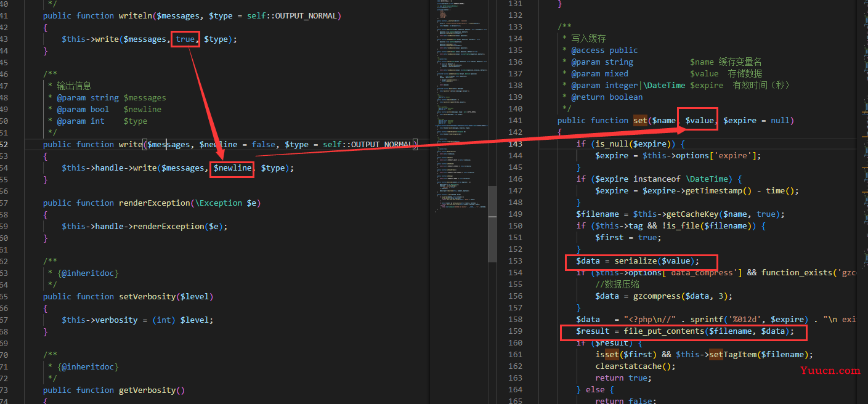Screen dimensions: 868x404
Task: Click the renderException function name
Action: click(x=154, y=203)
